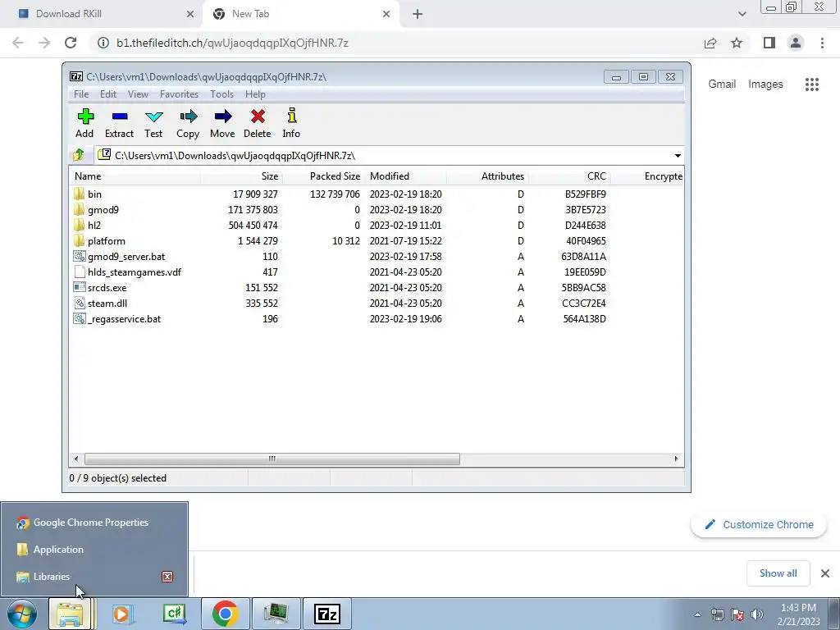Open the Favorites menu
The height and width of the screenshot is (630, 840).
(x=179, y=94)
